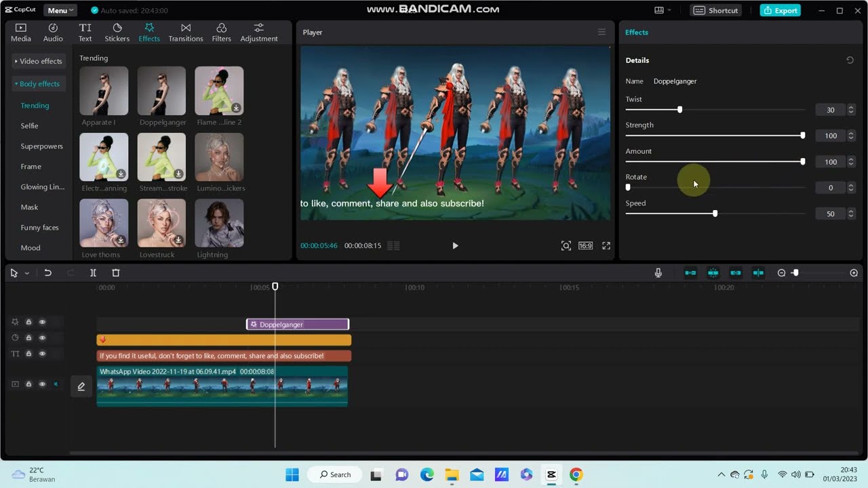Download the Stream...stroke effect
The height and width of the screenshot is (488, 868).
(178, 174)
